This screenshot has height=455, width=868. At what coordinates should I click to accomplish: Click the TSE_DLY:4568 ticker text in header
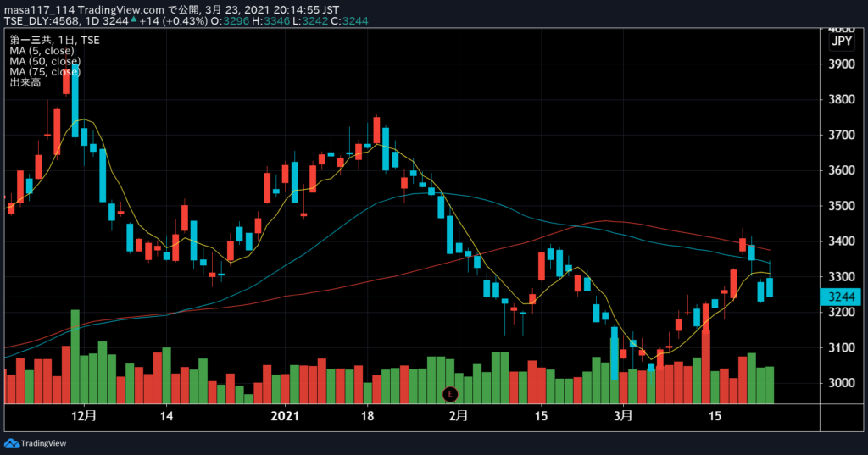tap(42, 21)
